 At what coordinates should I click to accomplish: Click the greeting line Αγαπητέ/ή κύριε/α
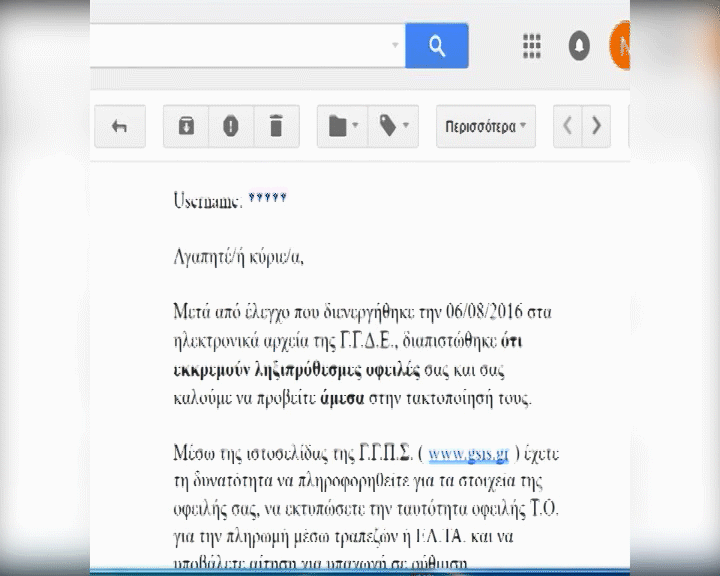237,257
